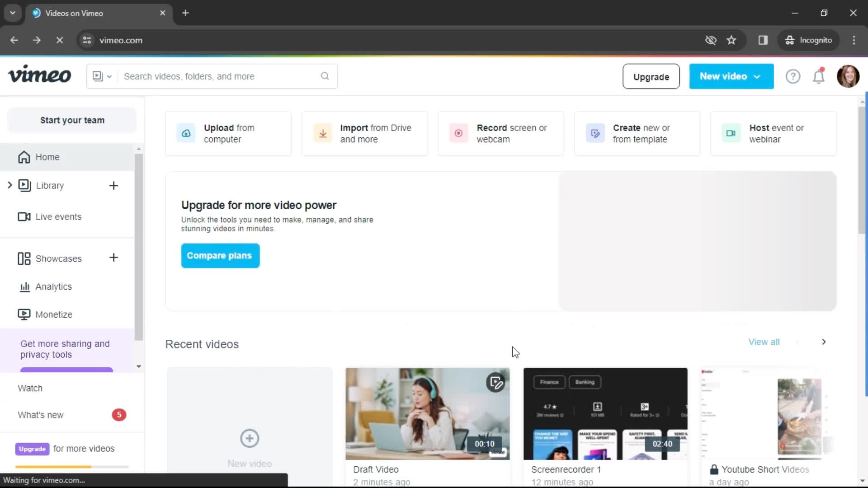
Task: Click the Incognito indicator
Action: tap(808, 40)
